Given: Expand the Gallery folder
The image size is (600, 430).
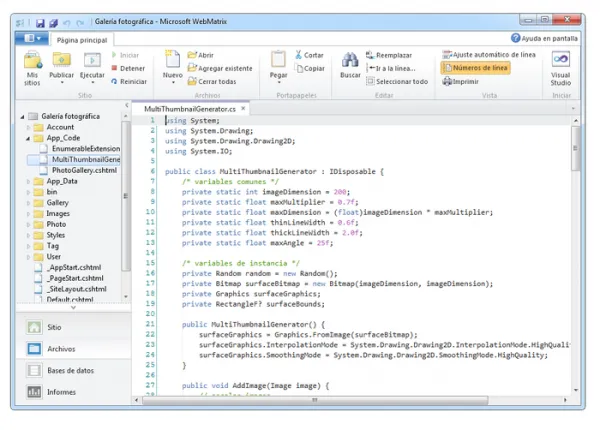Looking at the screenshot, I should (x=28, y=203).
